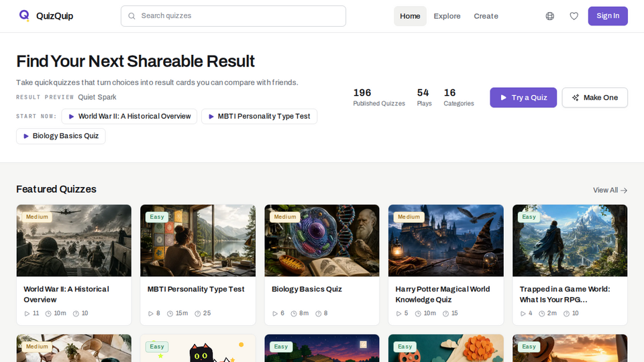
Task: Click the Make One button
Action: click(595, 98)
